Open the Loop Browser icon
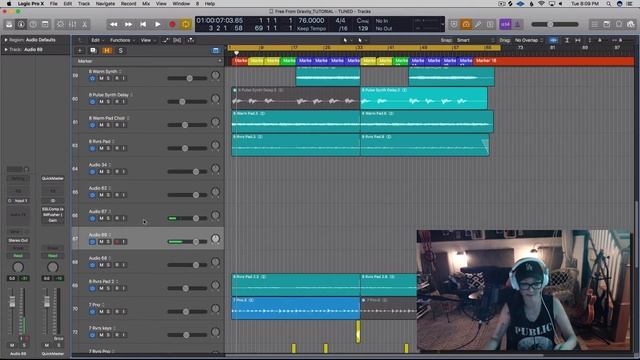 pos(619,24)
